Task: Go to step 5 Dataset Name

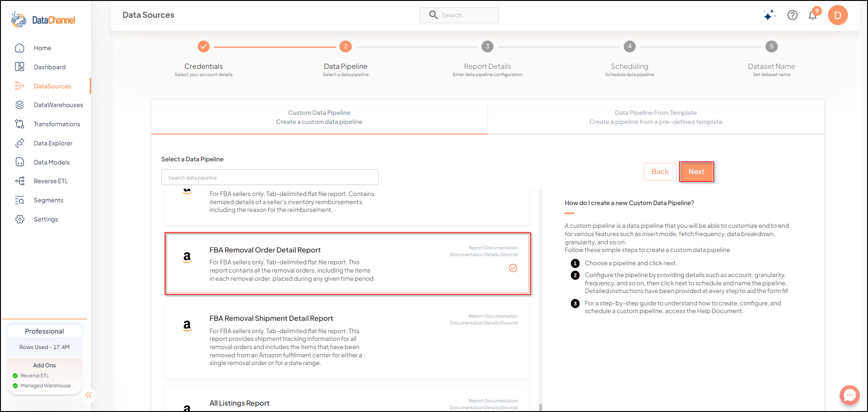Action: point(771,46)
